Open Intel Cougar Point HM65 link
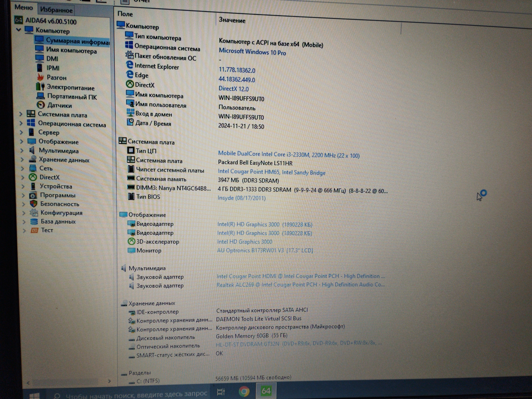 click(271, 172)
